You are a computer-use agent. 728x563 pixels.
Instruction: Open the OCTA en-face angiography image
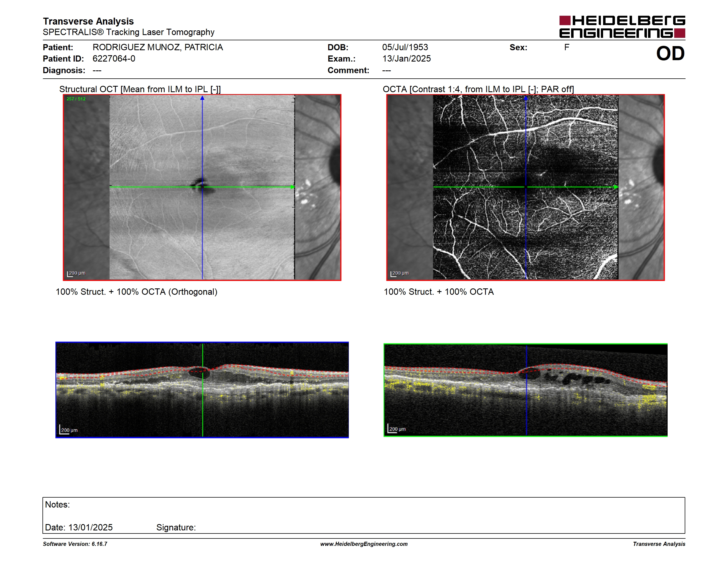525,187
